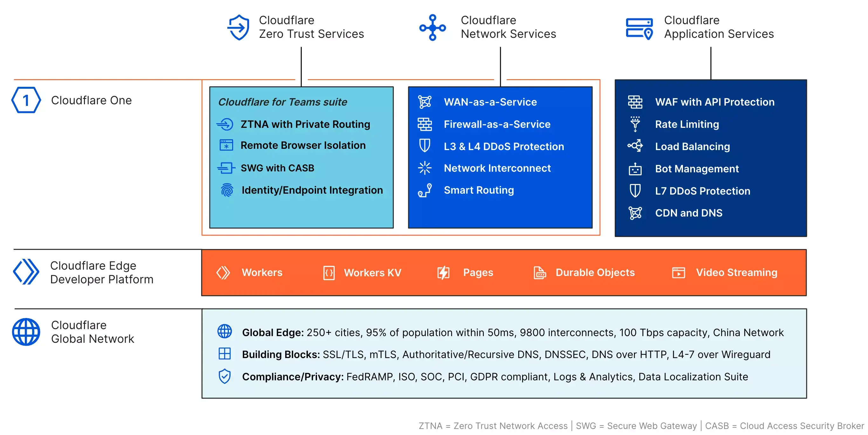
Task: Click the Compliance/Privacy bold heading
Action: point(293,376)
